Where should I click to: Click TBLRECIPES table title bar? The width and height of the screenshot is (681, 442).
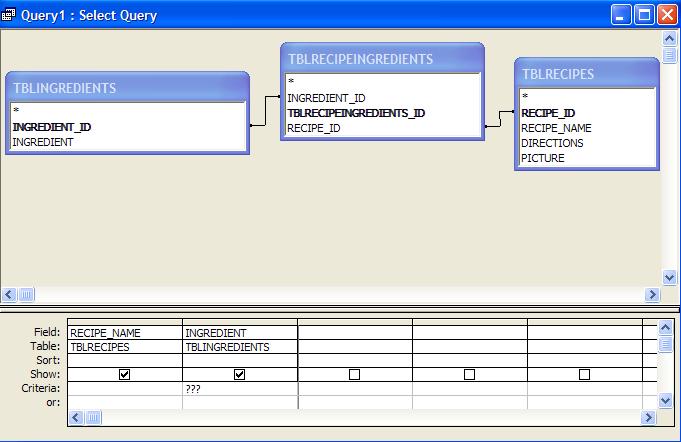point(587,74)
